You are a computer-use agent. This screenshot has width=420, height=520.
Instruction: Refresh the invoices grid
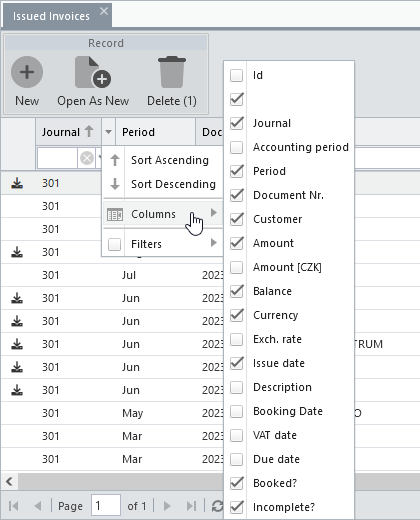(x=217, y=506)
